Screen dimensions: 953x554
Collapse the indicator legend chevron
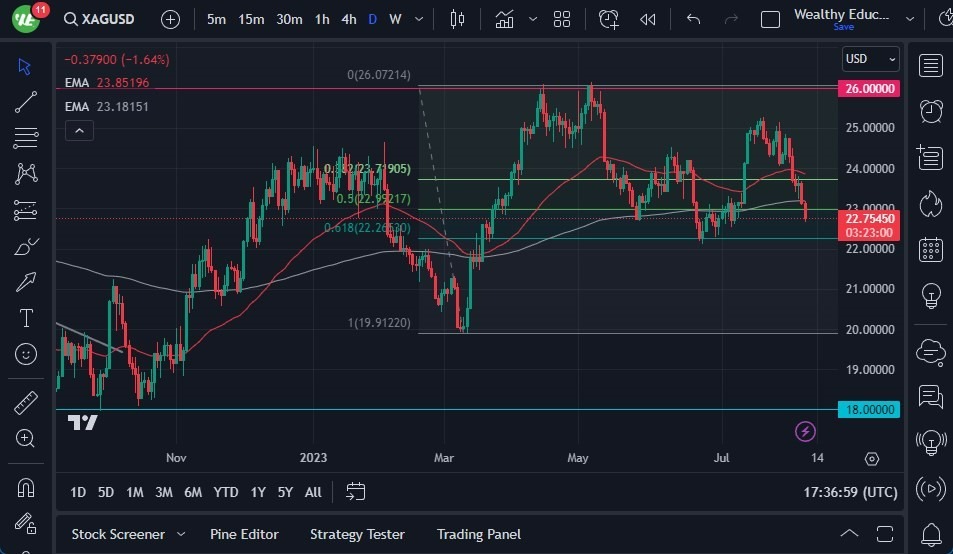click(x=78, y=130)
